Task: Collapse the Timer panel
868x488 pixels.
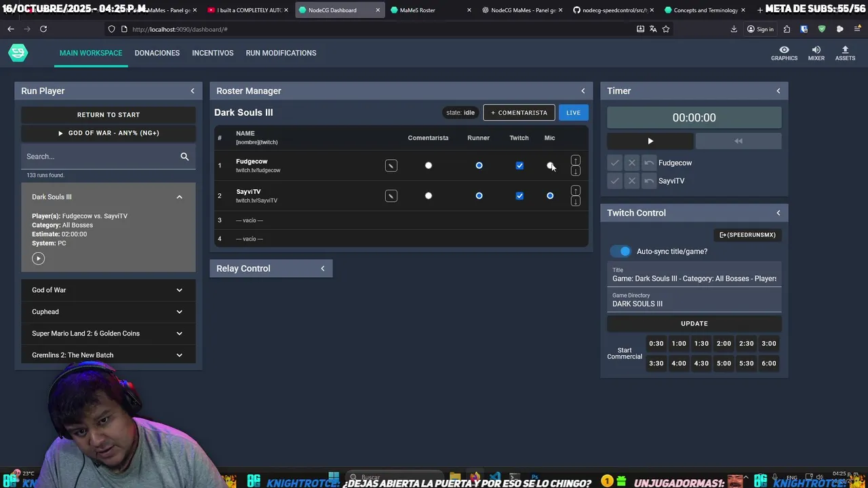Action: [x=778, y=91]
